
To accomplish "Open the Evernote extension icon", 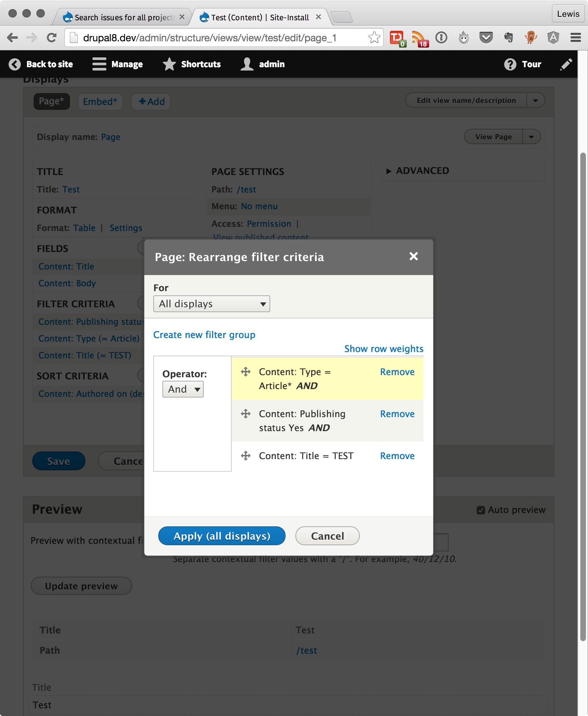I will pos(509,37).
